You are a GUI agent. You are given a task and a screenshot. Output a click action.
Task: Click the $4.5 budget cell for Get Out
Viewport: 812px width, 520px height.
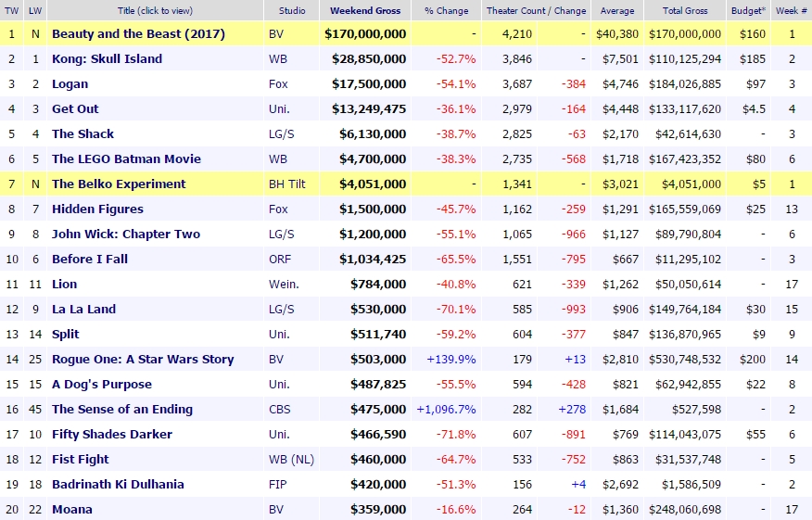[x=754, y=108]
